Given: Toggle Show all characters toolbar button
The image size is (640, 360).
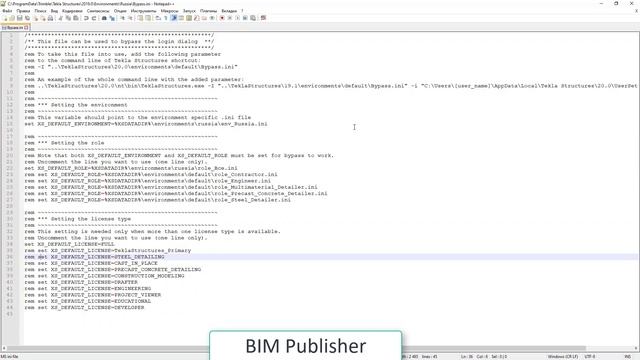Looking at the screenshot, I should tap(166, 18).
